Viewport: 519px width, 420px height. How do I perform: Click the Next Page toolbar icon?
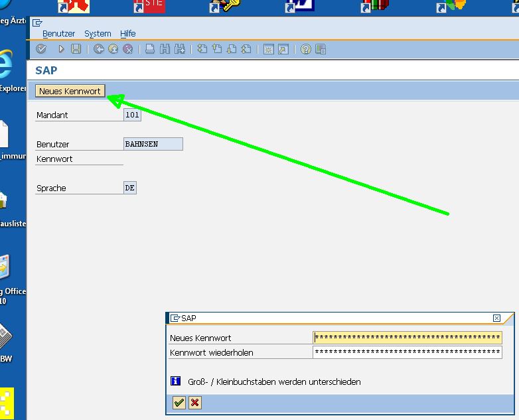(232, 49)
